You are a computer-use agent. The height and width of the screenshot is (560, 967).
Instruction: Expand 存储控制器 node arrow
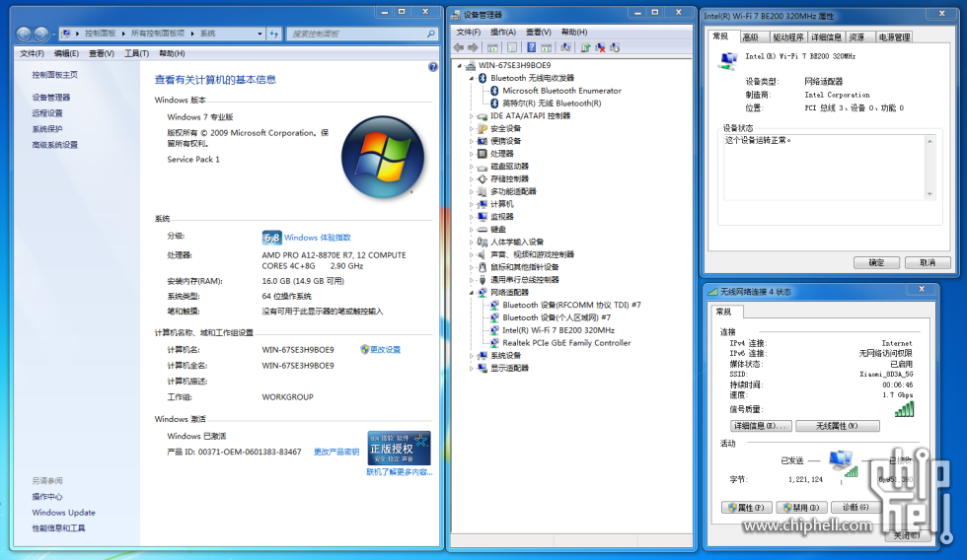(x=472, y=178)
